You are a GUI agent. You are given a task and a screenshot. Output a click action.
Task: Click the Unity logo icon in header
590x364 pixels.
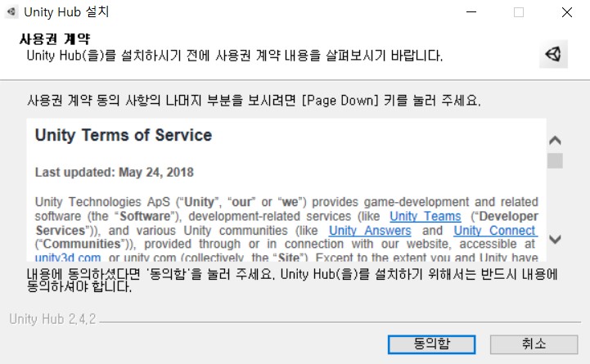pos(553,54)
